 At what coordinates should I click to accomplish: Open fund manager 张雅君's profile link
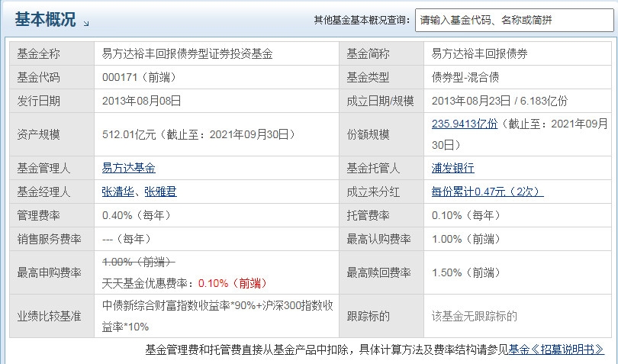pos(160,192)
